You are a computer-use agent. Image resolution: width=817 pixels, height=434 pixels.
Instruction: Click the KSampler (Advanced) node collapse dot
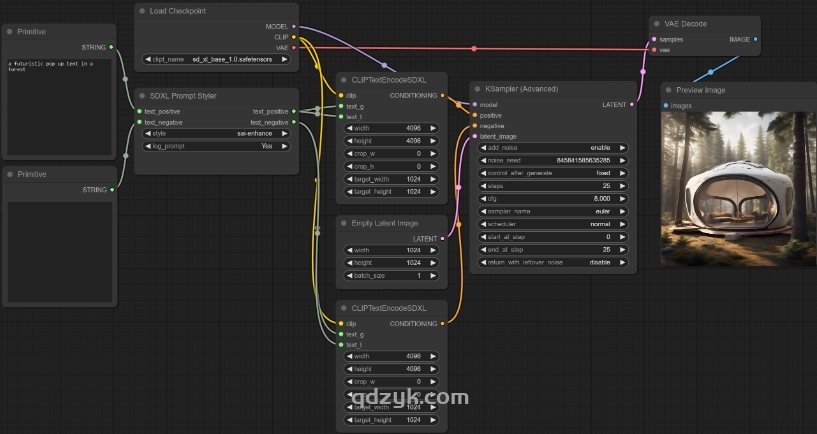point(478,89)
